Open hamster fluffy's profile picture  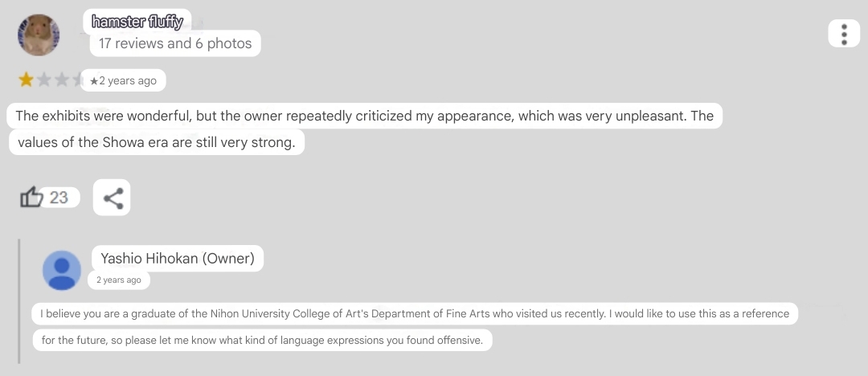[x=39, y=35]
